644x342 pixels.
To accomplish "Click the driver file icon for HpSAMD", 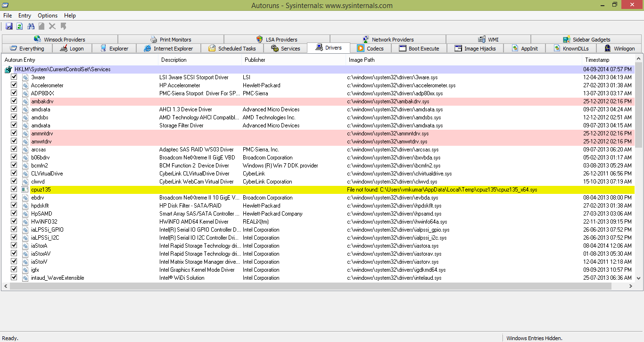I will tap(25, 214).
